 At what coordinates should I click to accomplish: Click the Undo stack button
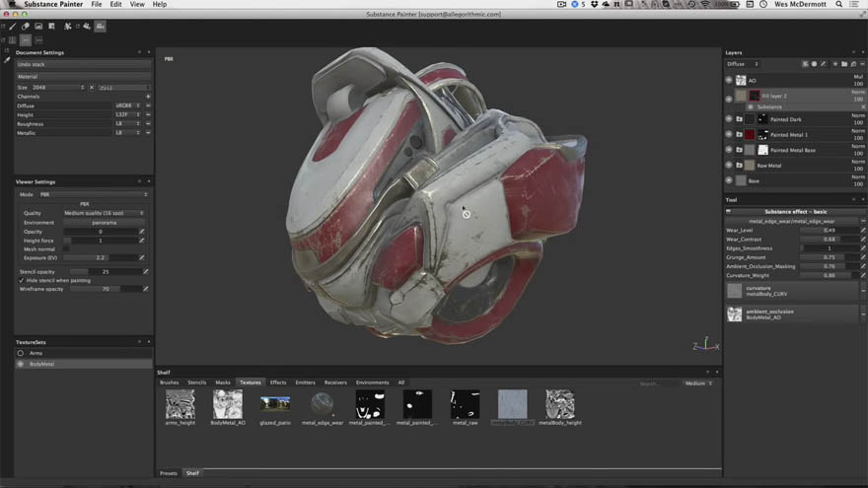coord(83,64)
